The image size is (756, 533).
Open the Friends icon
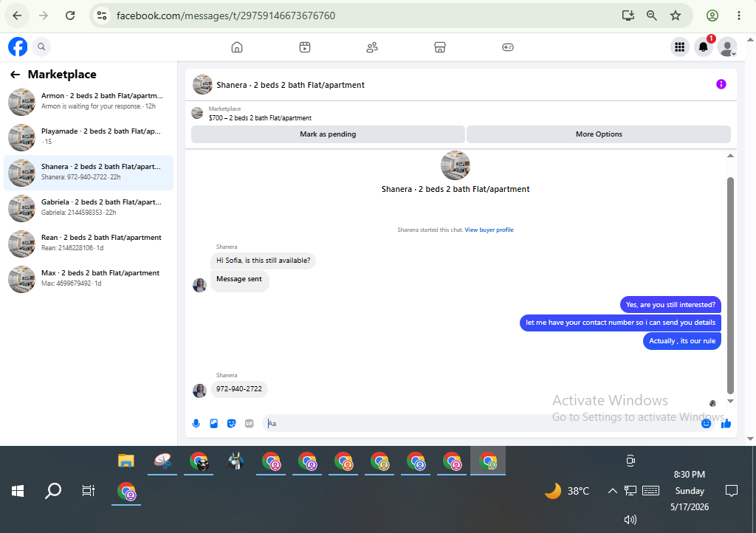372,47
